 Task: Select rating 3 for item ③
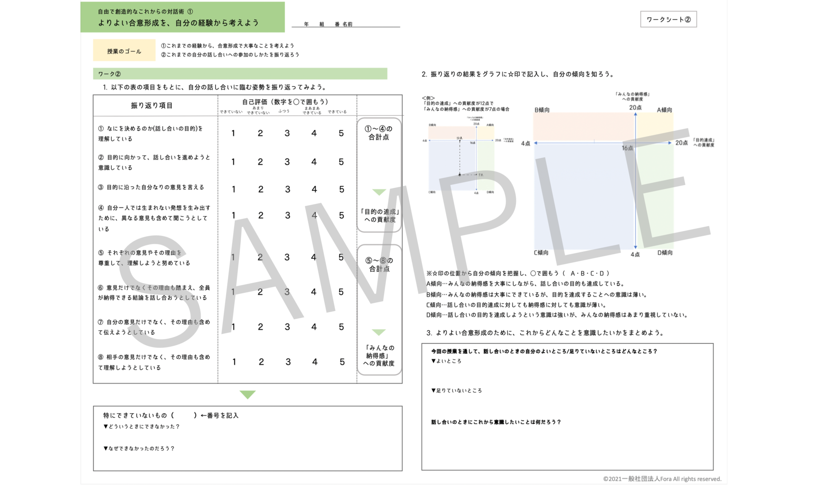pos(287,189)
